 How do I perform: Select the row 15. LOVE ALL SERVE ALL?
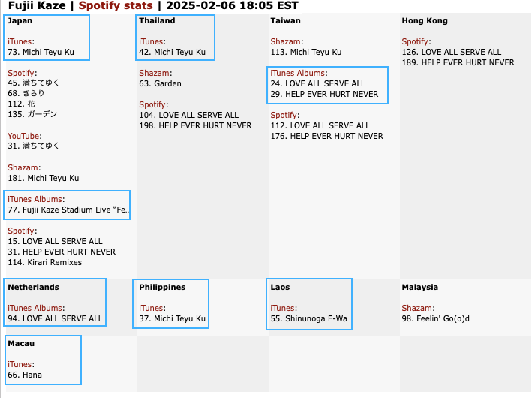click(55, 242)
